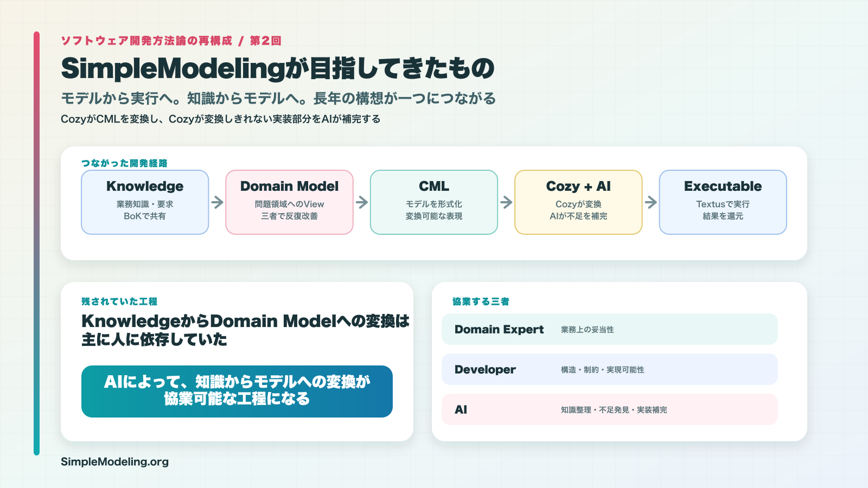Select the Executable card
Image resolution: width=868 pixels, height=488 pixels.
[x=723, y=202]
